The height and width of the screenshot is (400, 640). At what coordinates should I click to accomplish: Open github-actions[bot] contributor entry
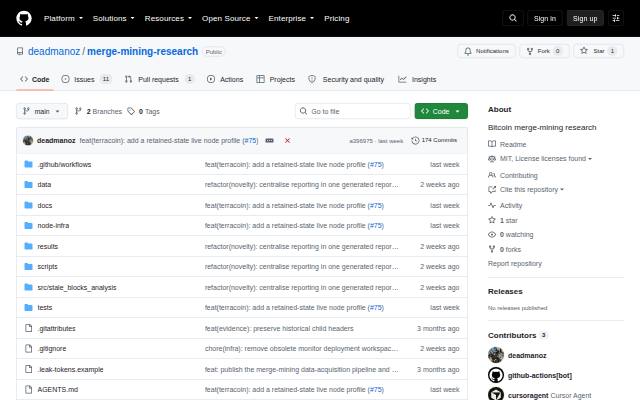tap(530, 375)
